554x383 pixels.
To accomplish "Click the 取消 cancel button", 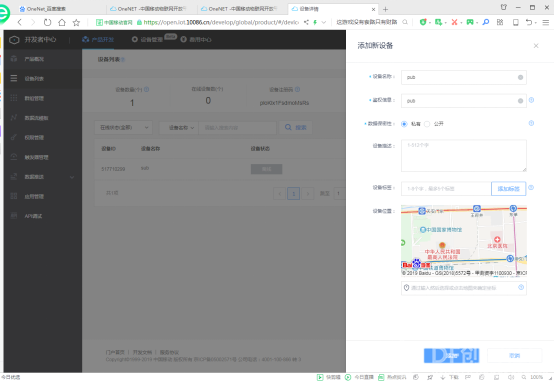I will (x=514, y=355).
